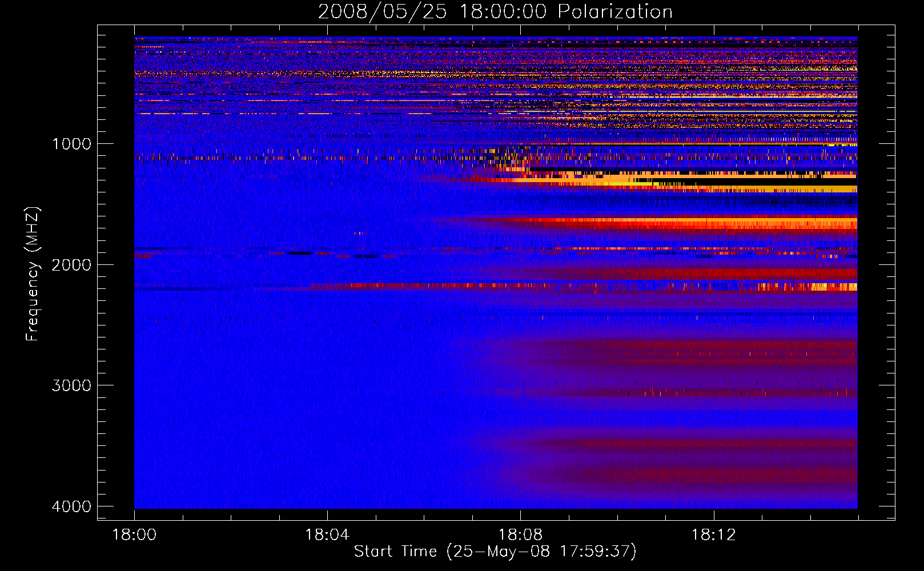Click the 18:08 time tick label
The height and width of the screenshot is (571, 924).
[x=520, y=535]
